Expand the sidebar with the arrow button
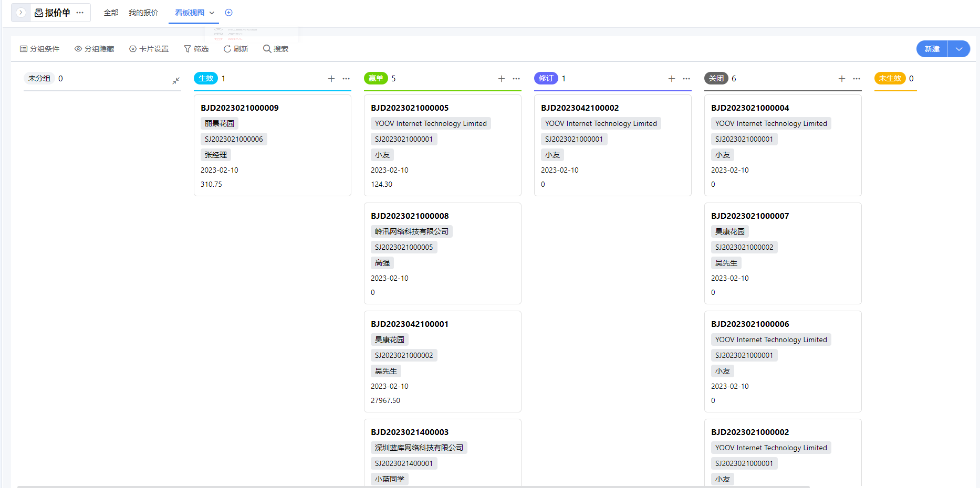Screen dimensions: 980x488 20,13
